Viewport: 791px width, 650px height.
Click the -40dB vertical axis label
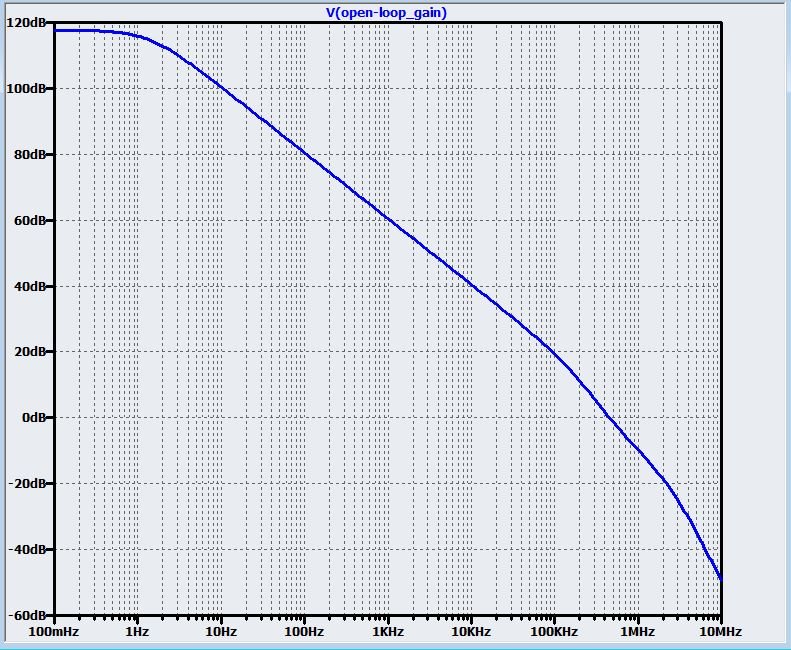26,549
